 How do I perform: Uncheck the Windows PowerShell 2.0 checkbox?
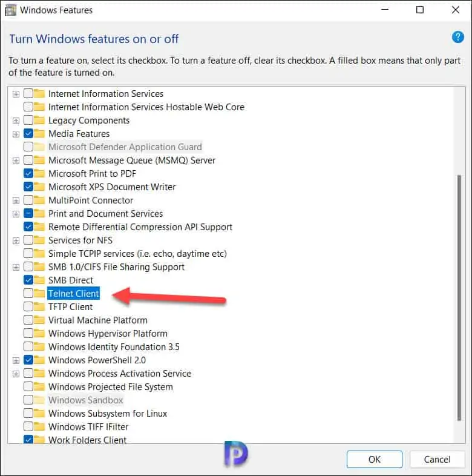tap(28, 360)
